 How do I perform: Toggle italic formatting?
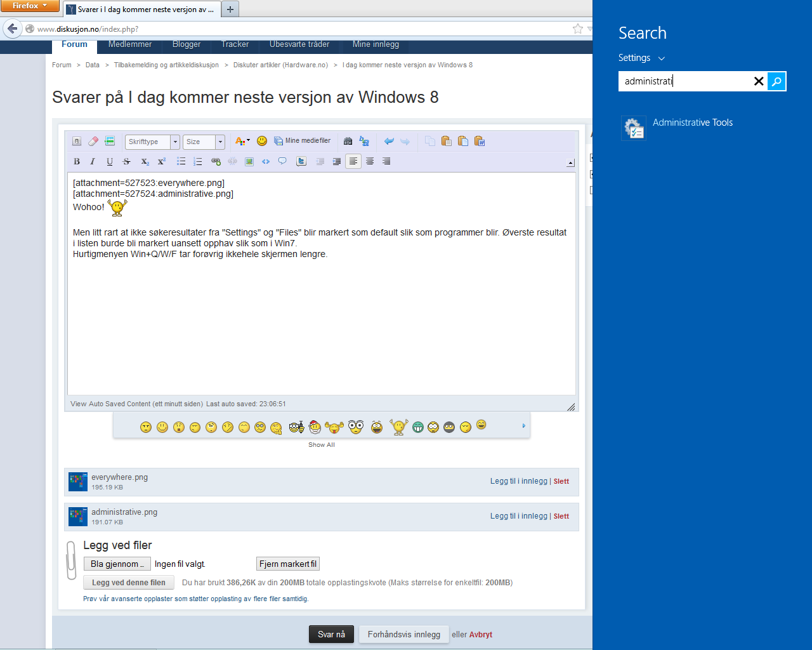tap(93, 161)
